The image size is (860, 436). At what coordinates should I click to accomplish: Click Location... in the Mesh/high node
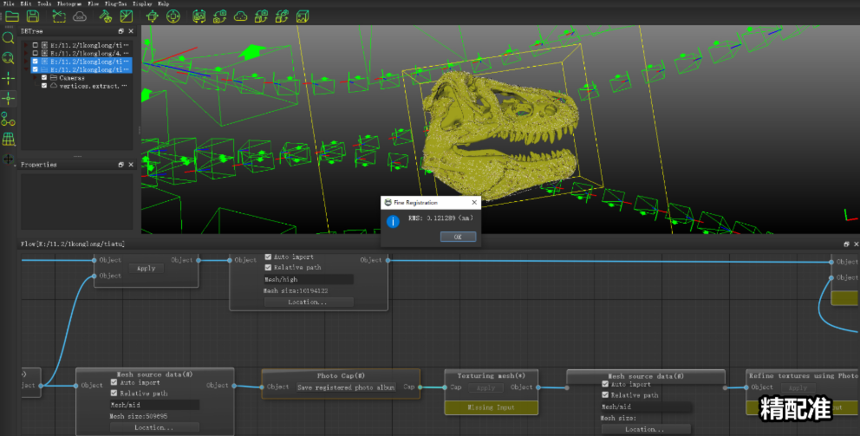pyautogui.click(x=308, y=302)
